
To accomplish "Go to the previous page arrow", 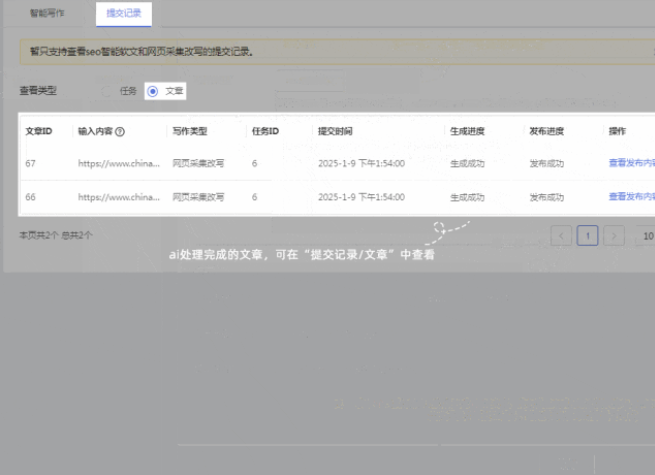I will point(561,236).
